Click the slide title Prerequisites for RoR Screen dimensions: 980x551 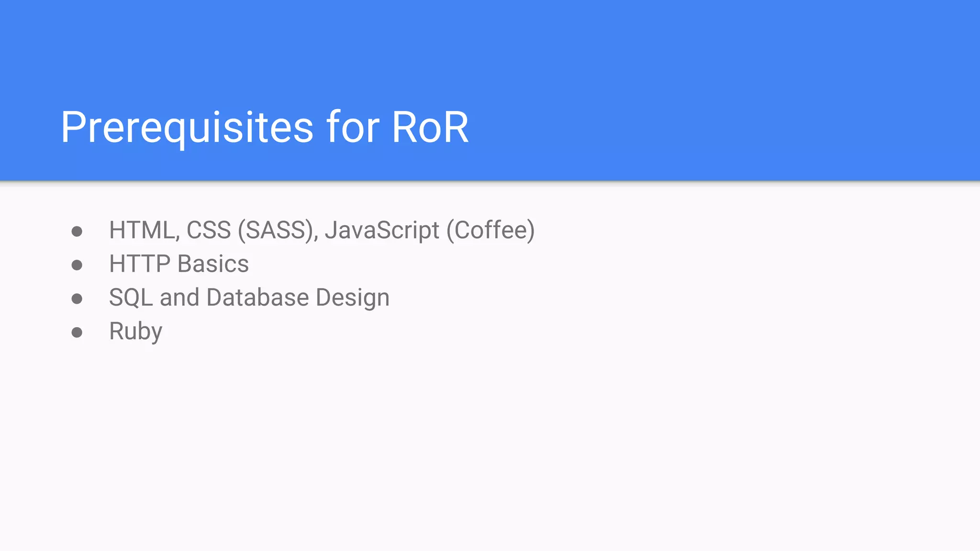pyautogui.click(x=265, y=127)
